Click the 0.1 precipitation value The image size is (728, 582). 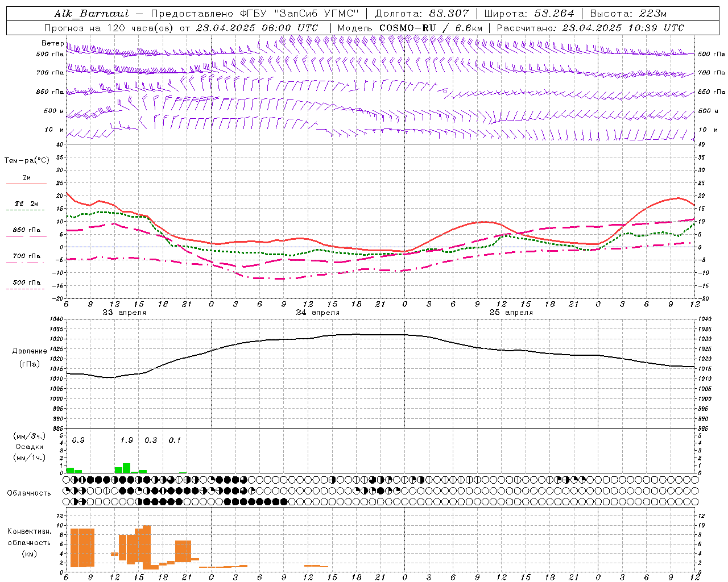pos(175,440)
